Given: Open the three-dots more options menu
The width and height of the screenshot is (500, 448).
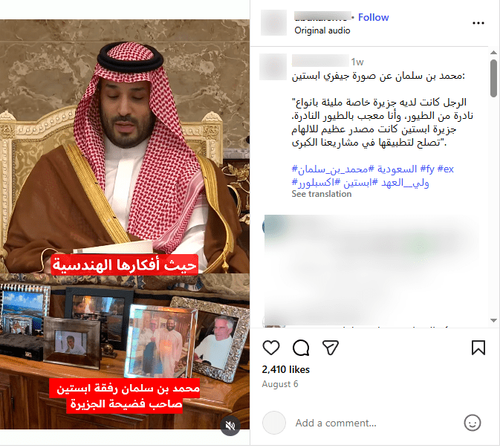Looking at the screenshot, I should tap(478, 23).
